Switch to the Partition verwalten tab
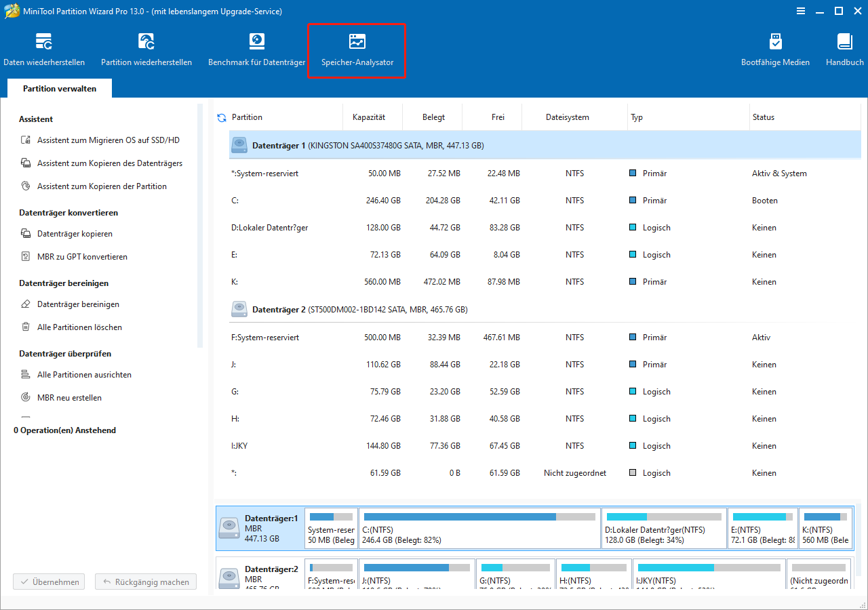The width and height of the screenshot is (868, 610). 59,88
